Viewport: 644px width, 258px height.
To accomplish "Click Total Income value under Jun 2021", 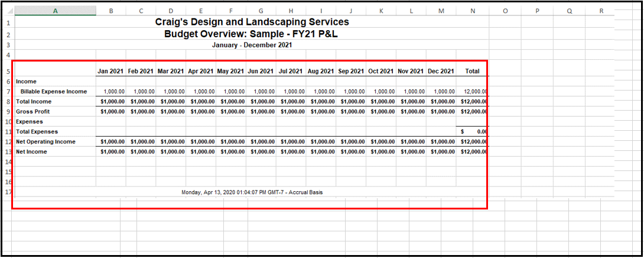I will 261,101.
